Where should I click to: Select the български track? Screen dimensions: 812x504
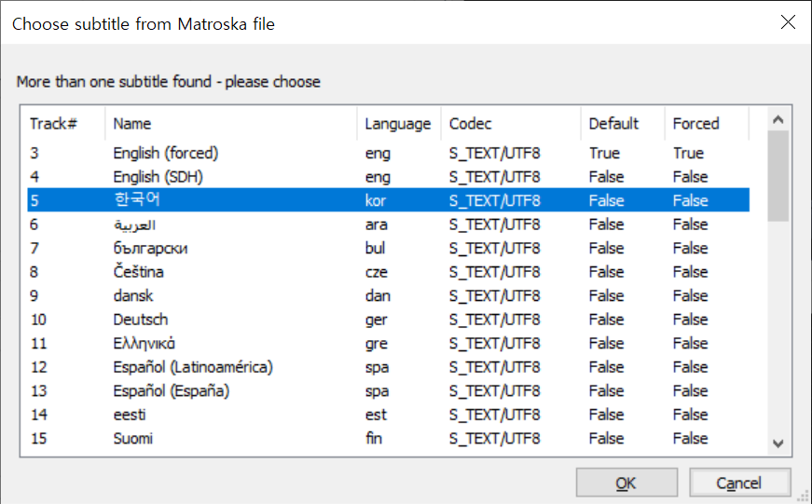point(389,248)
